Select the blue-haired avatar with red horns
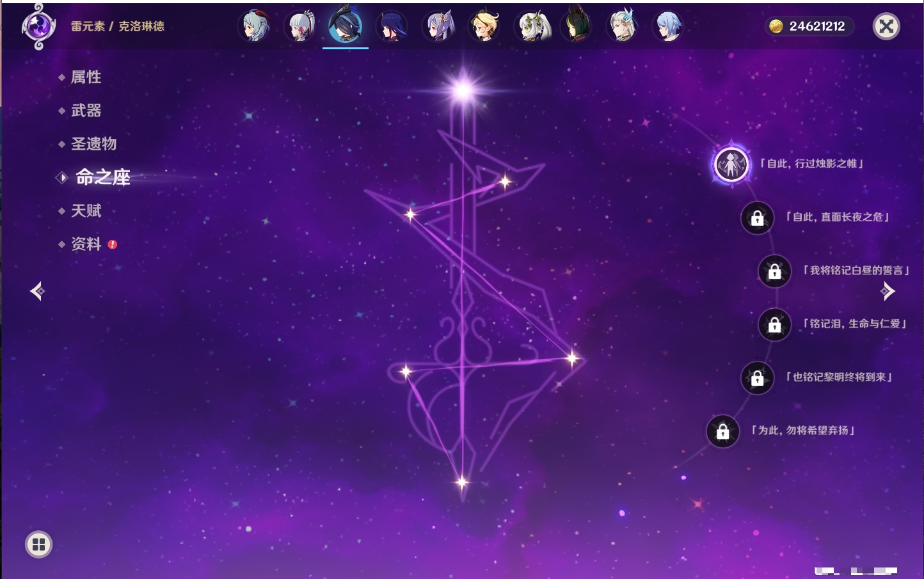 tap(254, 26)
